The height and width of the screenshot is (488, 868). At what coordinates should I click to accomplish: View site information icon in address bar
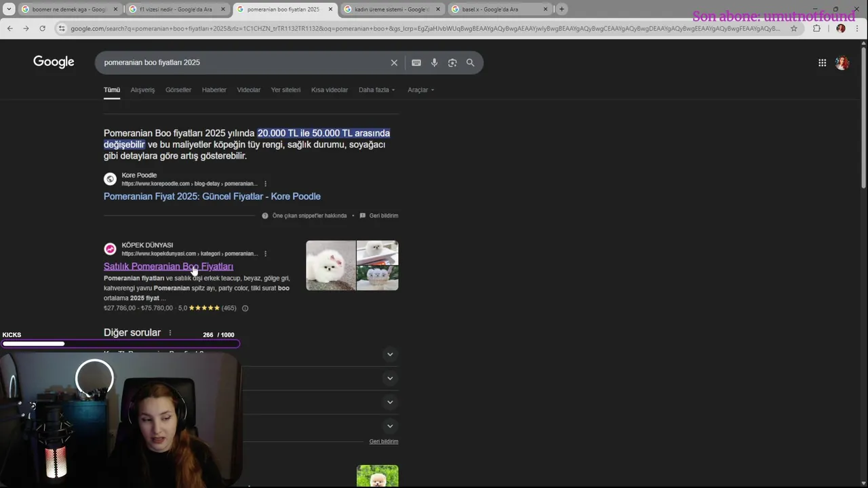(62, 28)
